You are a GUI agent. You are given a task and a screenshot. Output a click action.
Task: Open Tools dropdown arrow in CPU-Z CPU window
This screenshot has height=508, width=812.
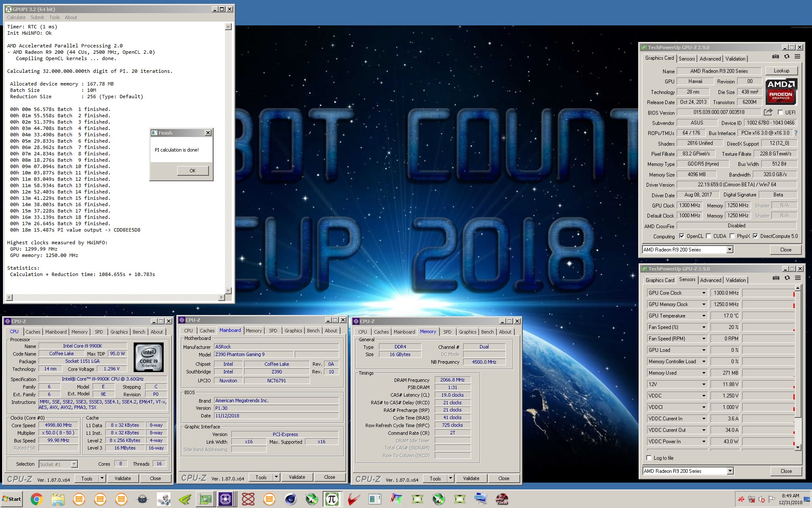pos(102,478)
